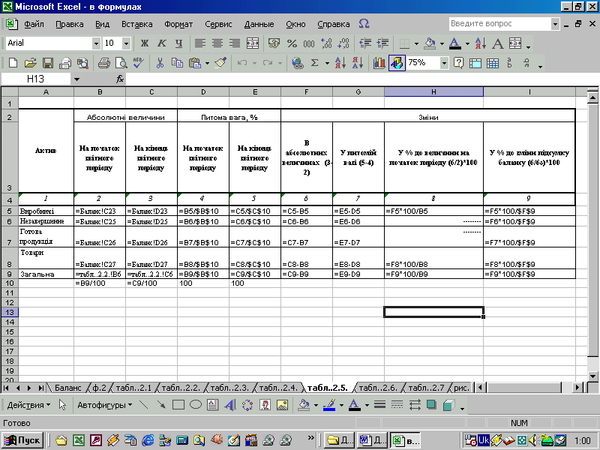Open the Правка menu

tap(69, 24)
